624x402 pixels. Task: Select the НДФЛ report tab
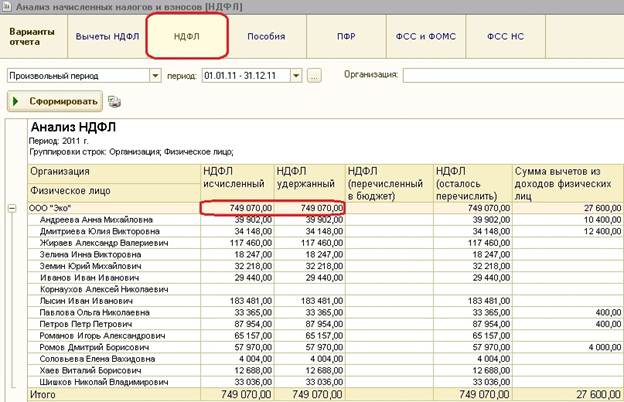[187, 36]
